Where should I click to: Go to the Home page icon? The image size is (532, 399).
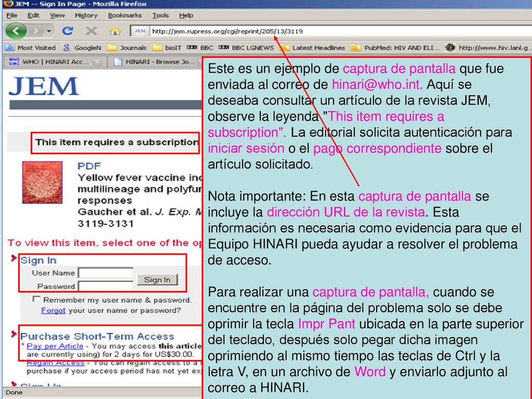point(115,31)
